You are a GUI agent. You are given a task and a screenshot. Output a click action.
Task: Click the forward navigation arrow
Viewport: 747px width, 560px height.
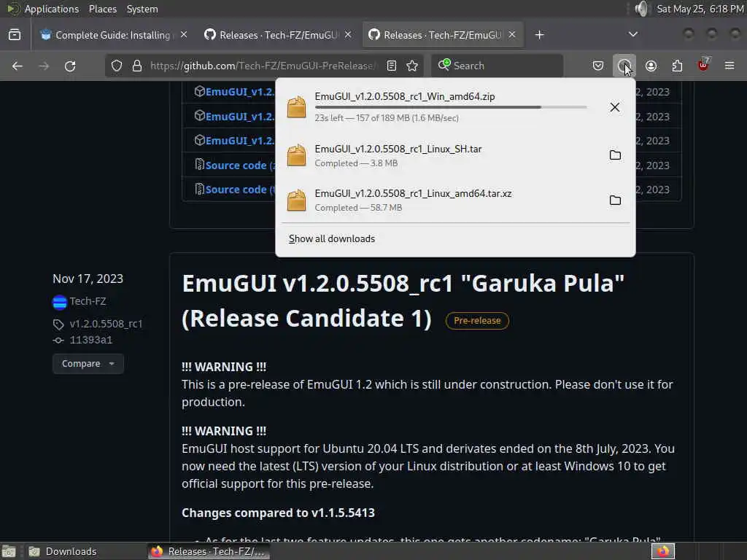pos(44,66)
